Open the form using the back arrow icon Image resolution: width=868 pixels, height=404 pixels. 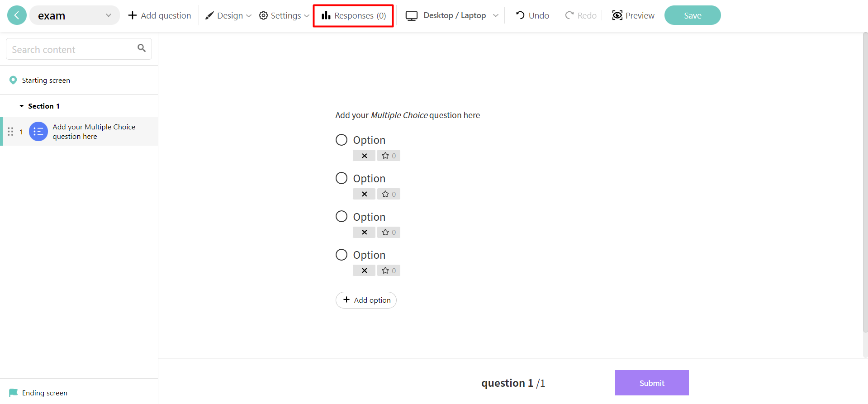point(16,15)
